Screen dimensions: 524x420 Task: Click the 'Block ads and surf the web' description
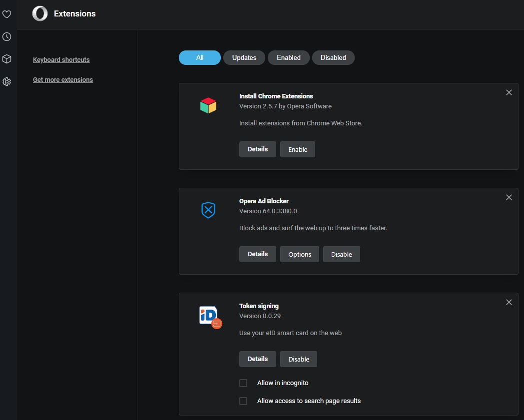(313, 228)
